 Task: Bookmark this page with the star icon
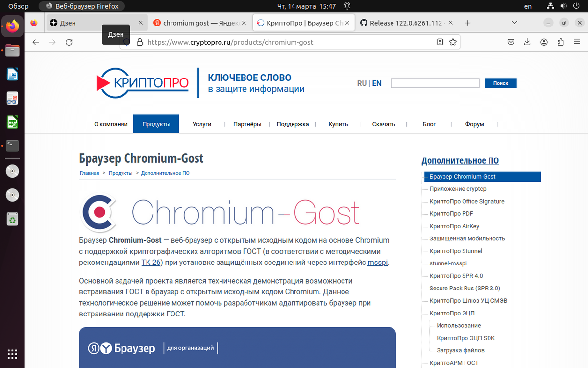tap(453, 42)
